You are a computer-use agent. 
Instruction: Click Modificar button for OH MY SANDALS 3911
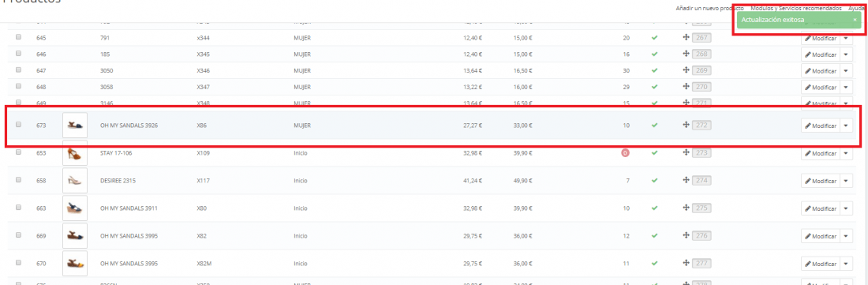821,208
